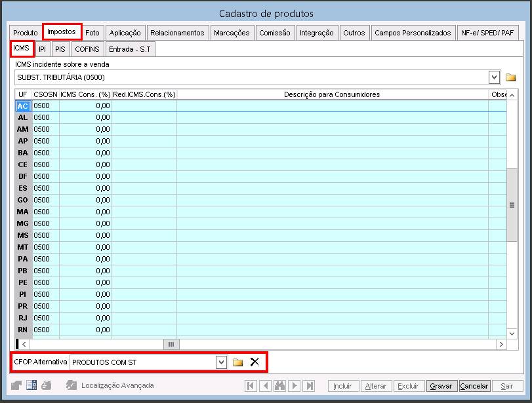Switch to the Relacionamentos tab
This screenshot has width=532, height=403.
tap(177, 33)
